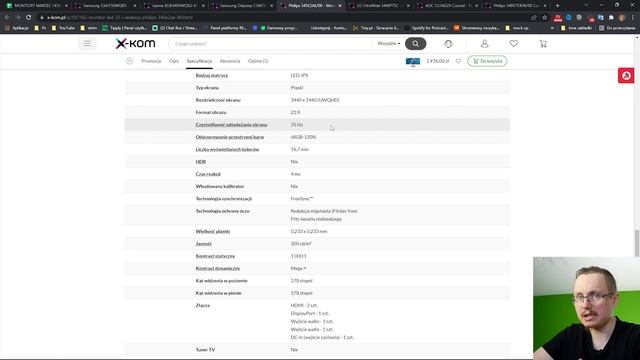
Task: Open the Aplikacje bookmark
Action: pyautogui.click(x=17, y=28)
